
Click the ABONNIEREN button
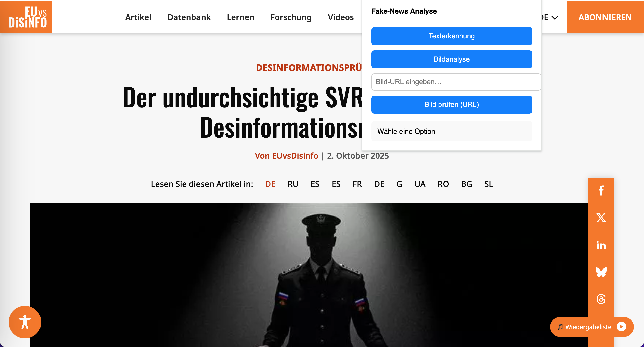point(605,17)
